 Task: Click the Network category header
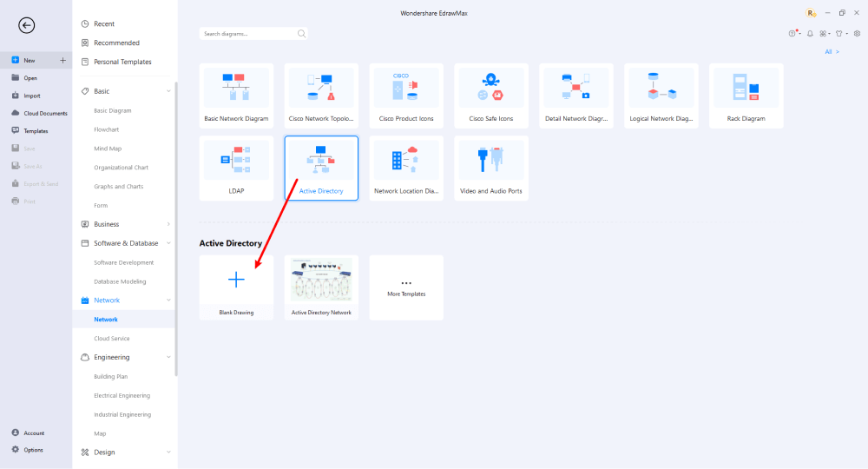tap(106, 301)
